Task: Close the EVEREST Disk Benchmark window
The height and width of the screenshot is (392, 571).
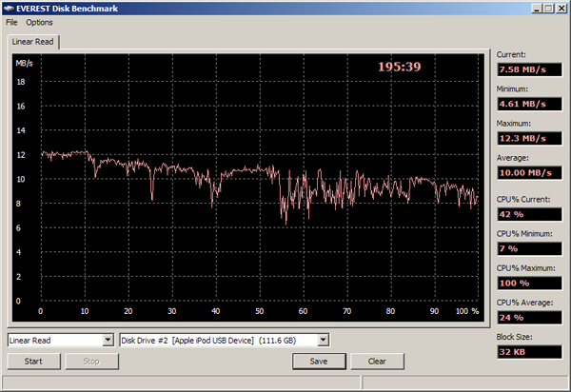Action: [x=561, y=9]
